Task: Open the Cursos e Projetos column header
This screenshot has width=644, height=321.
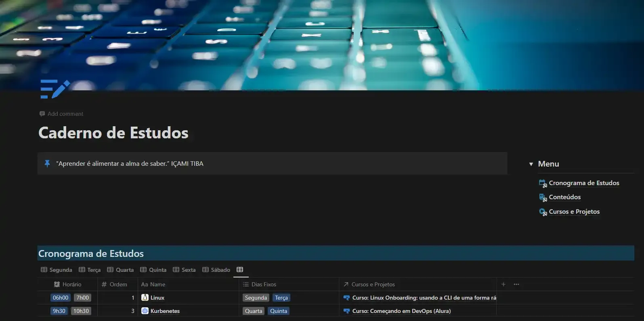Action: [x=369, y=284]
